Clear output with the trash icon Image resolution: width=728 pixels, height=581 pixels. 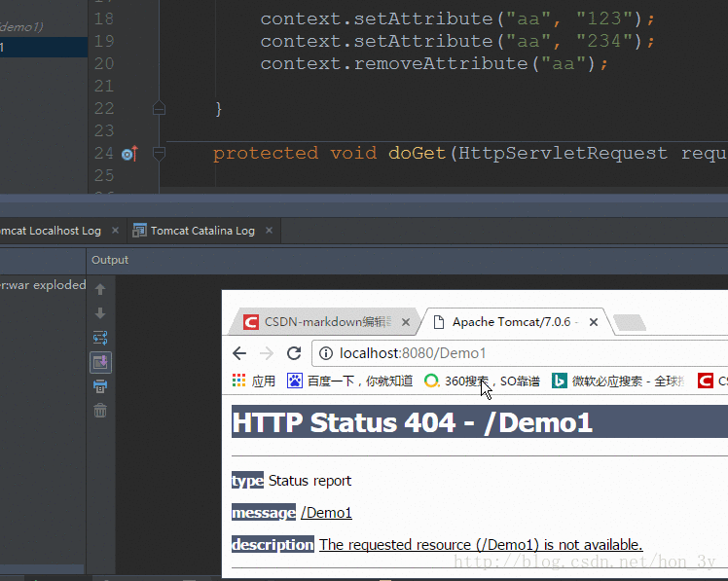coord(100,411)
